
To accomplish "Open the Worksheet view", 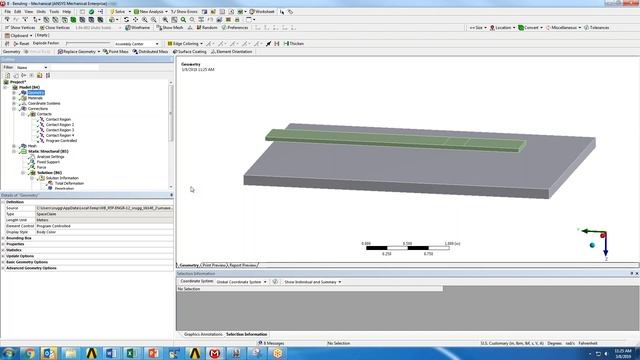I will pyautogui.click(x=262, y=12).
